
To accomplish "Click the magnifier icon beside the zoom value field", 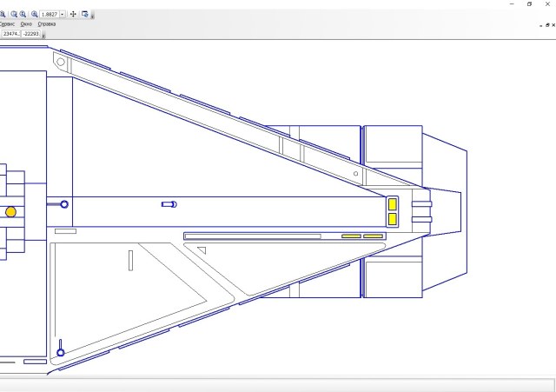I will 35,14.
